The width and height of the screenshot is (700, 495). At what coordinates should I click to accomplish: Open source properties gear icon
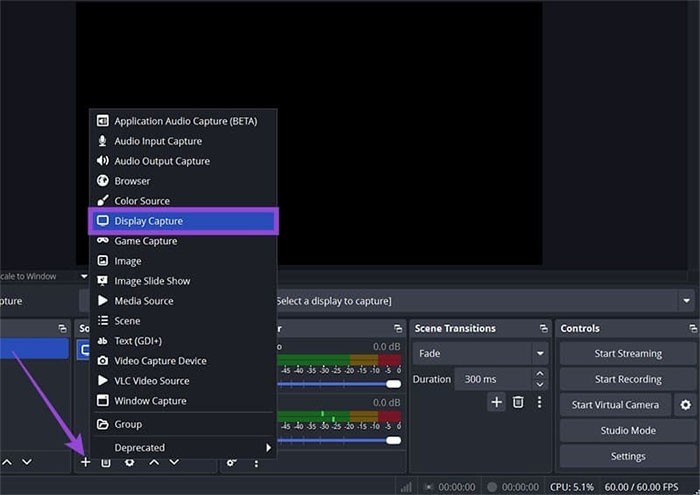[129, 462]
